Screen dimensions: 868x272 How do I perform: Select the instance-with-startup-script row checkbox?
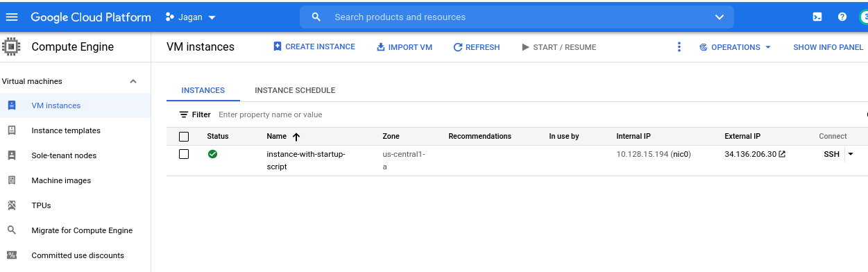(184, 154)
